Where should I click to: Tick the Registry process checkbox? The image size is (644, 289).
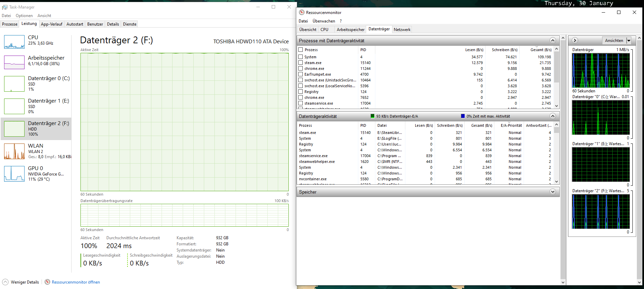(301, 91)
